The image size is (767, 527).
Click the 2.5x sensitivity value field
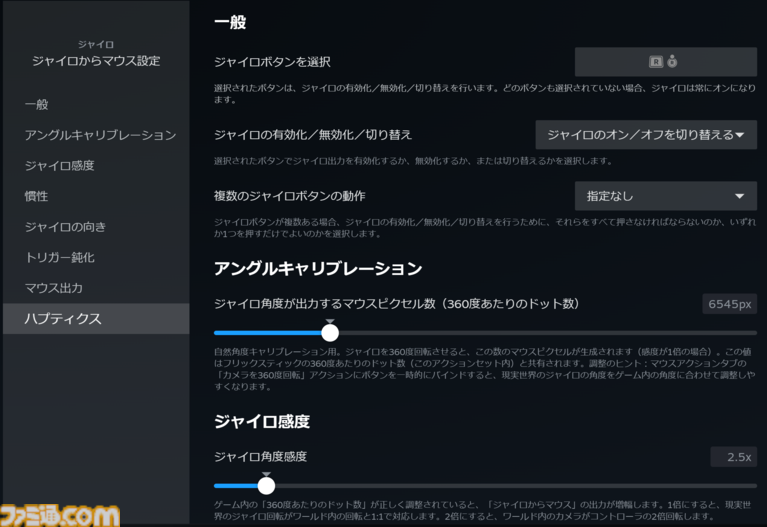(734, 457)
